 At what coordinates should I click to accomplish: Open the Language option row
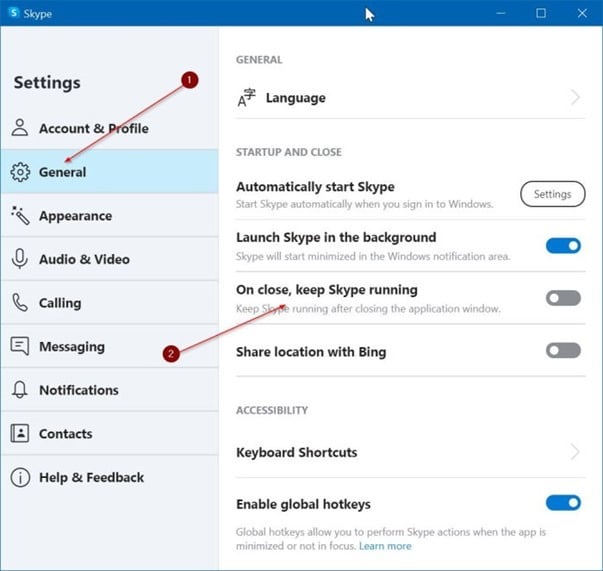[x=410, y=98]
